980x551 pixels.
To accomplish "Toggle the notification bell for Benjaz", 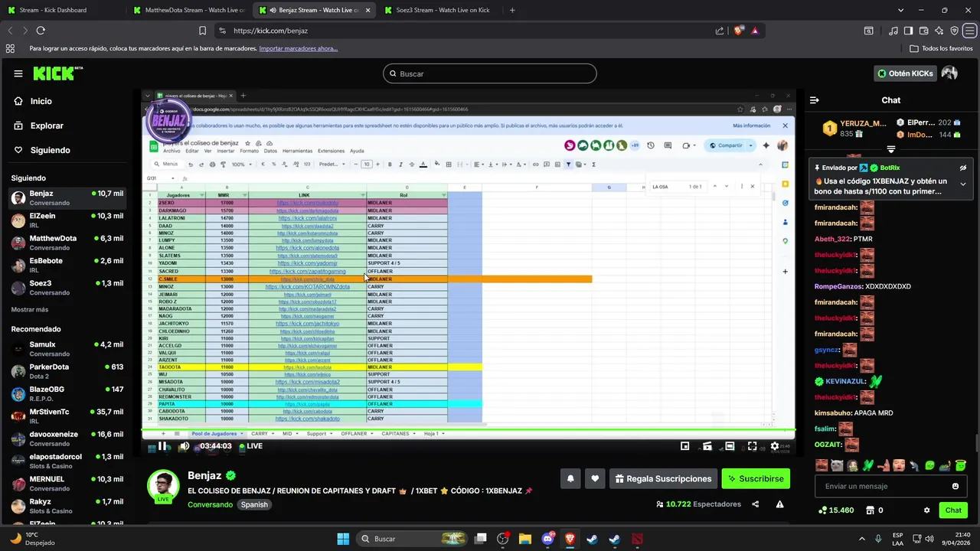I will pyautogui.click(x=570, y=478).
